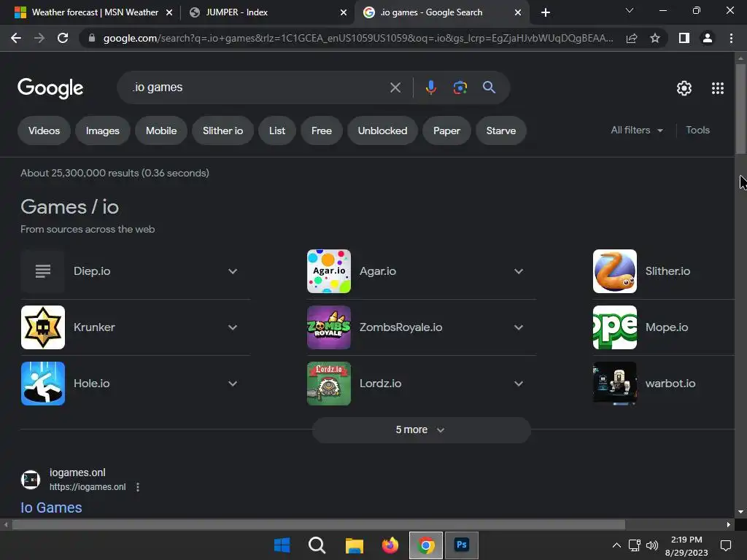Image resolution: width=747 pixels, height=560 pixels.
Task: Expand the Diep.io entry chevron
Action: pos(233,271)
